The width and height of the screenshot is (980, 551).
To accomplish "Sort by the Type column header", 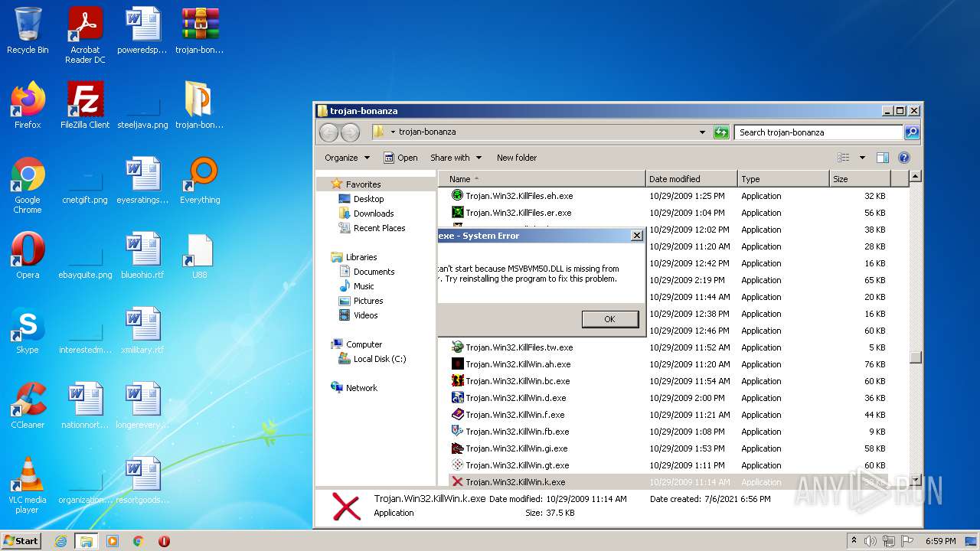I will [x=783, y=179].
